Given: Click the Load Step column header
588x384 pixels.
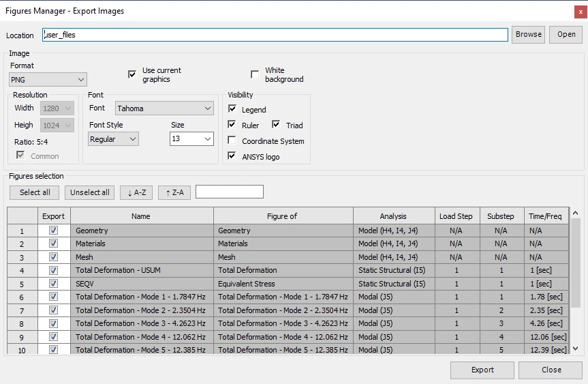Looking at the screenshot, I should coord(457,216).
